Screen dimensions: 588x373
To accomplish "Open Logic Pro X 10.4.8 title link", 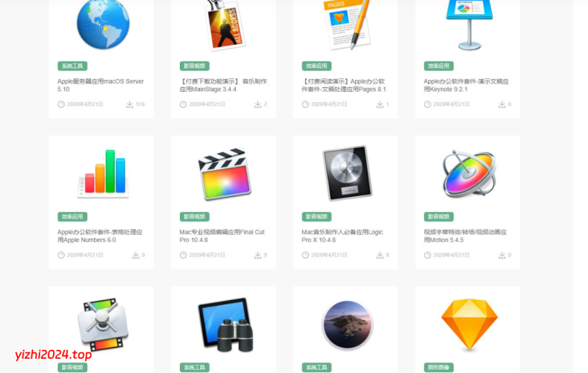I will [x=343, y=236].
